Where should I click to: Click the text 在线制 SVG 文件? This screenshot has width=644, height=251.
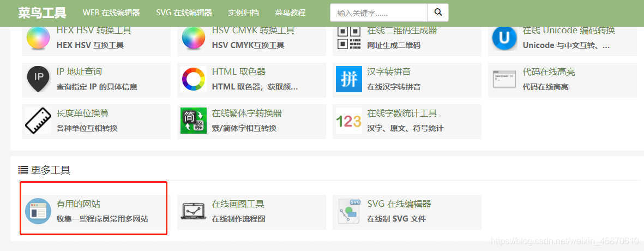[397, 219]
